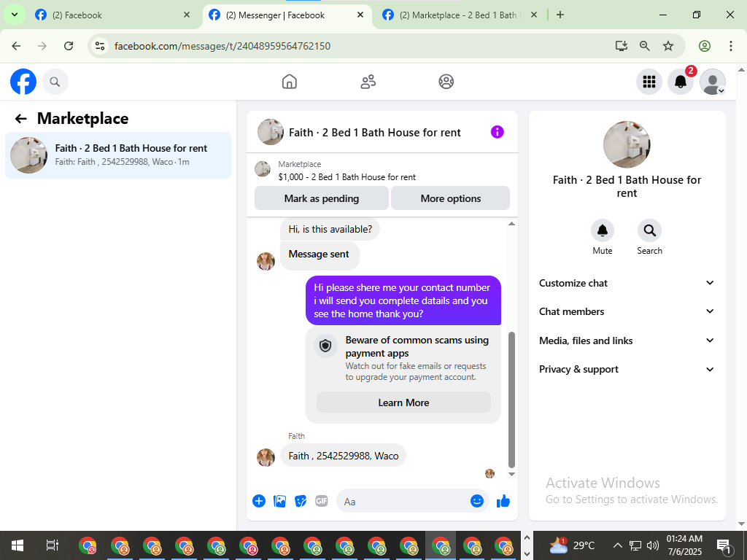The height and width of the screenshot is (560, 747).
Task: Expand Media, files and links section
Action: click(627, 341)
